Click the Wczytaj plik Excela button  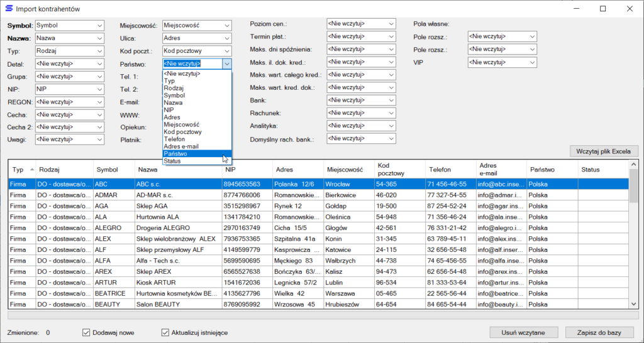pyautogui.click(x=603, y=151)
